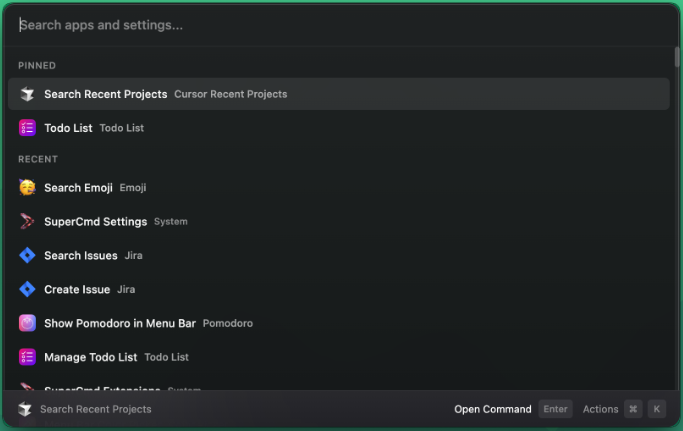Click the Jira icon beside Create Issue
683x431 pixels.
[27, 290]
